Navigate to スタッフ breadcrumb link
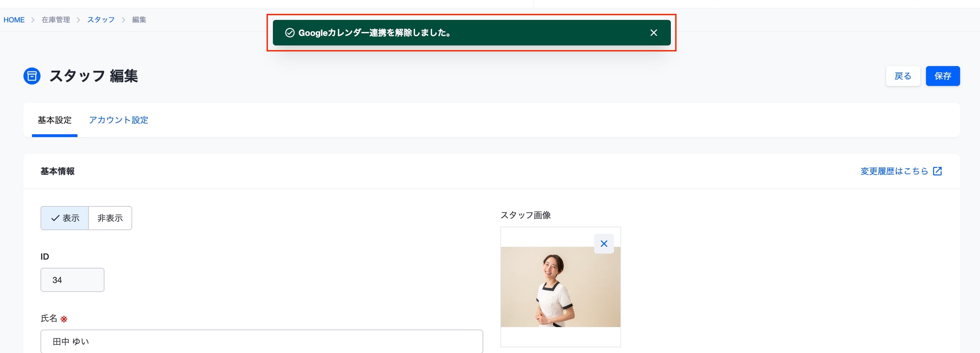 [x=101, y=20]
